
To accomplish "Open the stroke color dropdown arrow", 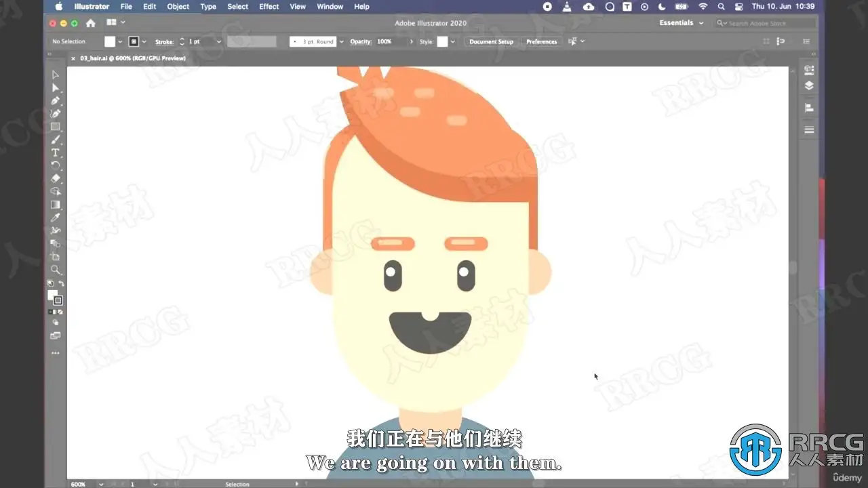I will click(x=144, y=41).
